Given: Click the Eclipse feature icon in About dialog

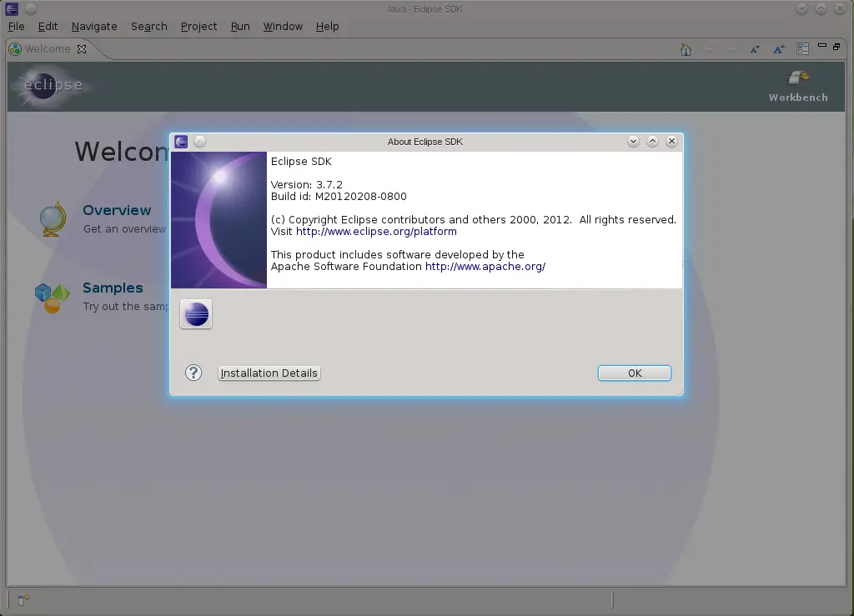Looking at the screenshot, I should (x=196, y=314).
